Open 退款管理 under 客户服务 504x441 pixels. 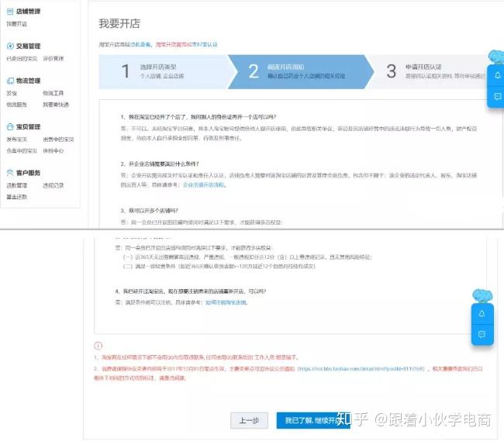pyautogui.click(x=17, y=185)
